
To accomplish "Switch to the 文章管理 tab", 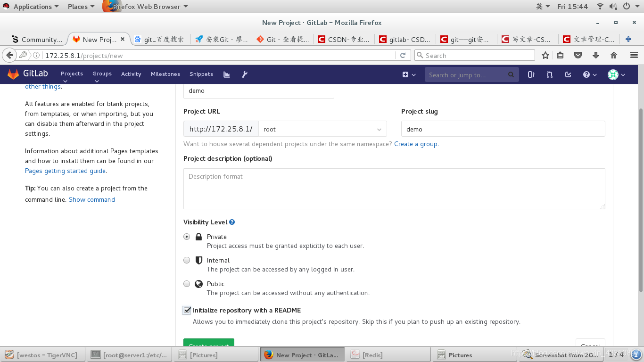I will click(589, 39).
